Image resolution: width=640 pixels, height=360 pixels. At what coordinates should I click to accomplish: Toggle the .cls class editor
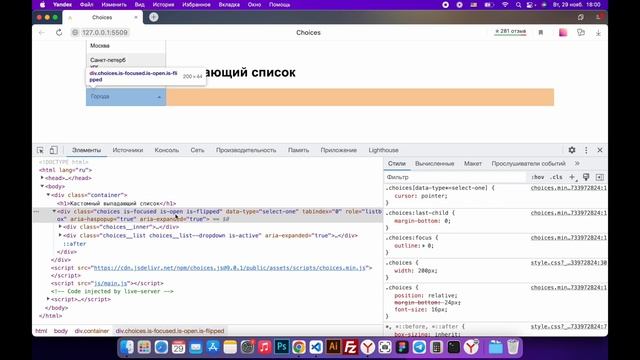pyautogui.click(x=556, y=177)
